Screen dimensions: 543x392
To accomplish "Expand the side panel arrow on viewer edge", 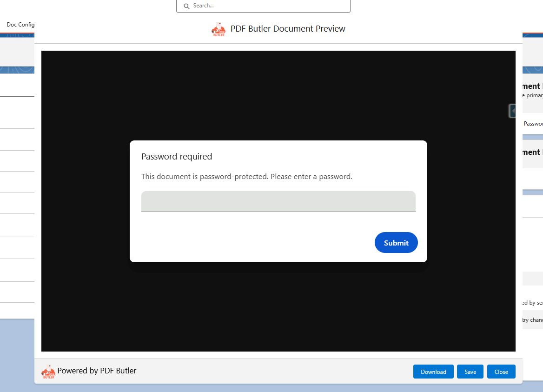I will (x=512, y=111).
